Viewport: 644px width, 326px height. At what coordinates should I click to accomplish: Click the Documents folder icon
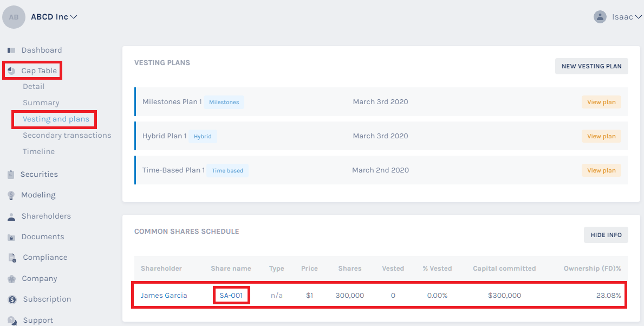[x=11, y=237]
